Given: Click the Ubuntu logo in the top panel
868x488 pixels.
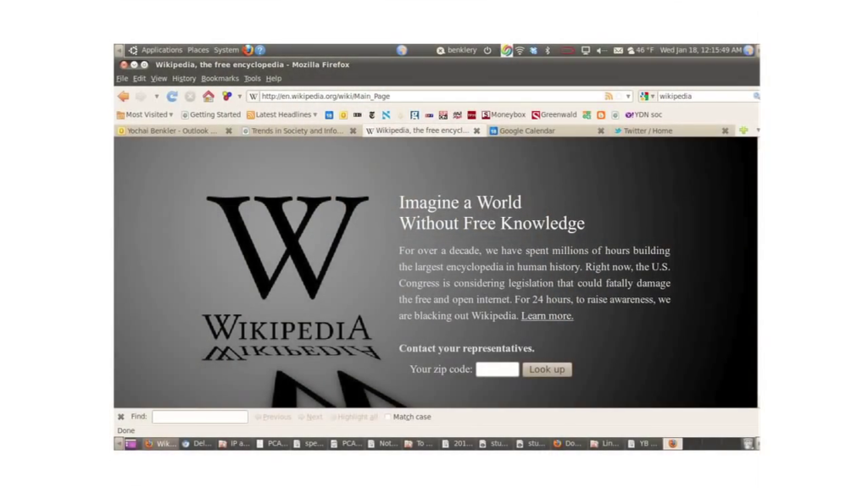Looking at the screenshot, I should click(133, 50).
